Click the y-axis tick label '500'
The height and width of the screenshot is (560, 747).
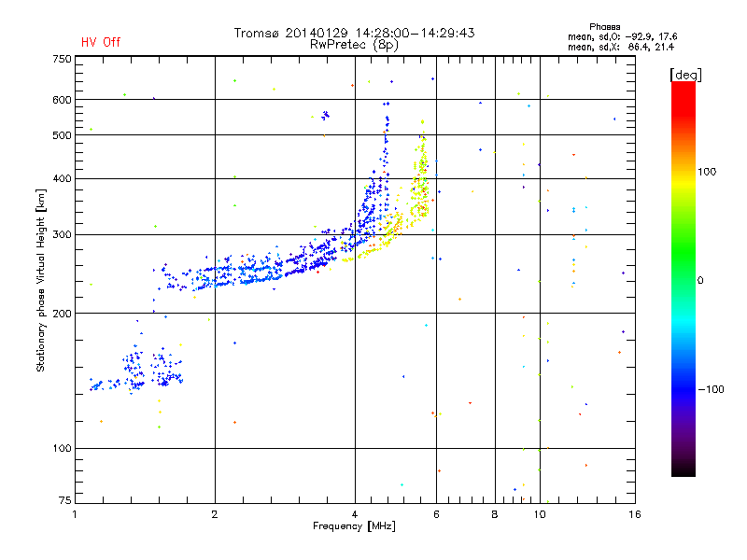pyautogui.click(x=62, y=135)
